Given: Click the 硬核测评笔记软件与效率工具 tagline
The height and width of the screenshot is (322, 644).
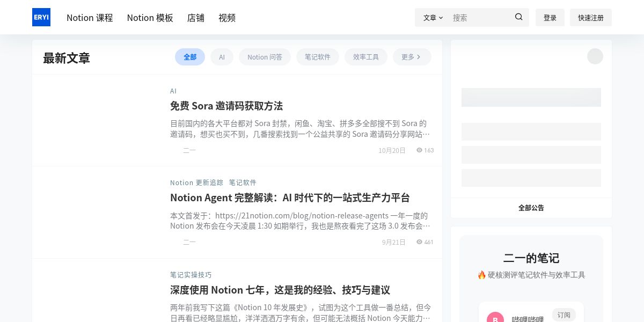Looking at the screenshot, I should pyautogui.click(x=537, y=275).
